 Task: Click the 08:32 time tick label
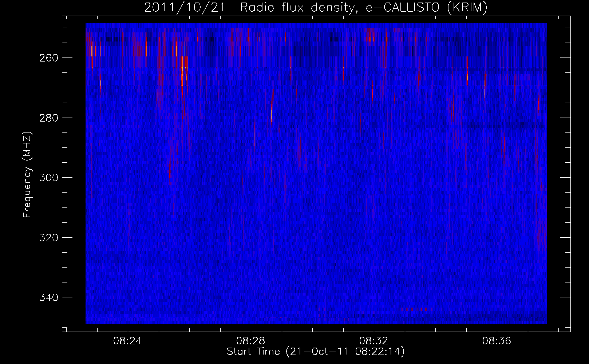[x=374, y=341]
